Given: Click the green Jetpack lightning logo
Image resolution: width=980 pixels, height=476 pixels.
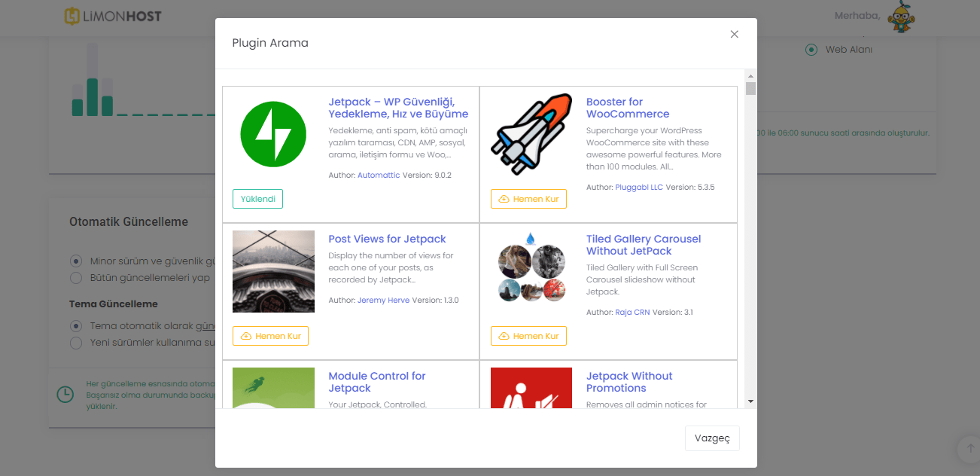Looking at the screenshot, I should tap(273, 134).
